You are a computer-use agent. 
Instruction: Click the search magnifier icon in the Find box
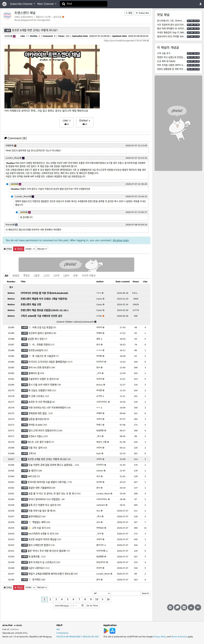pos(64,4)
